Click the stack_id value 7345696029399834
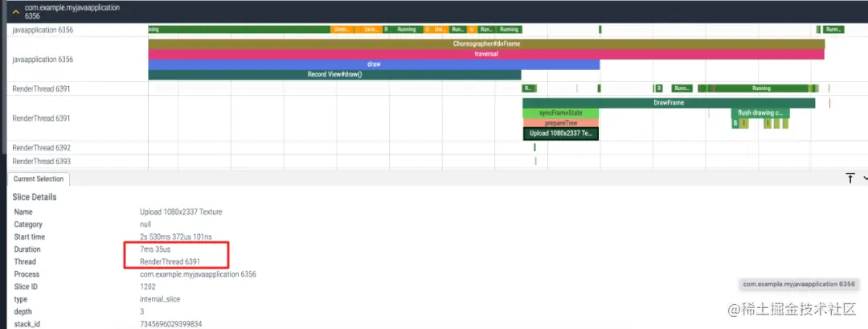Image resolution: width=868 pixels, height=329 pixels. (170, 324)
